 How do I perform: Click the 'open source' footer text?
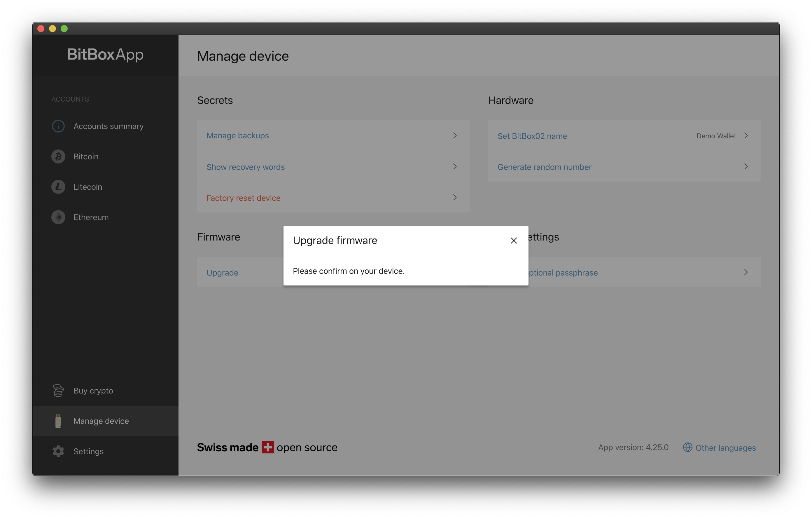pos(307,448)
